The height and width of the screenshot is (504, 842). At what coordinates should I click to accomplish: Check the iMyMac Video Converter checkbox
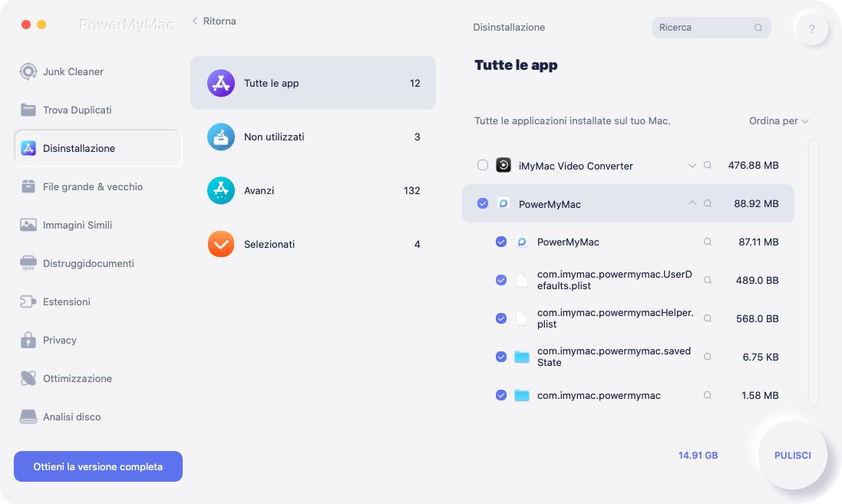tap(483, 166)
